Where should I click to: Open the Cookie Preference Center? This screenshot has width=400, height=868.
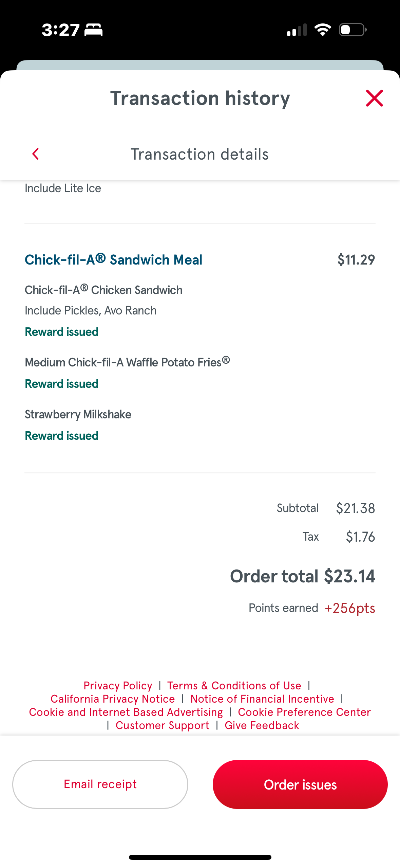304,712
